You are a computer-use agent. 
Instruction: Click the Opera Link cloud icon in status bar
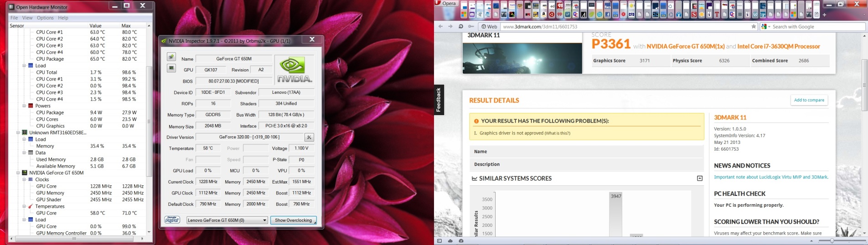[x=450, y=241]
